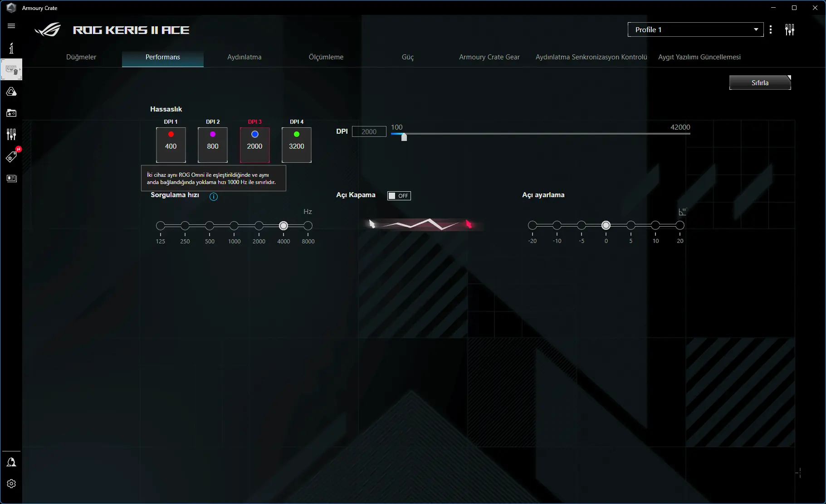Open the Game Library sidebar icon
Viewport: 826px width, 504px height.
(x=11, y=113)
